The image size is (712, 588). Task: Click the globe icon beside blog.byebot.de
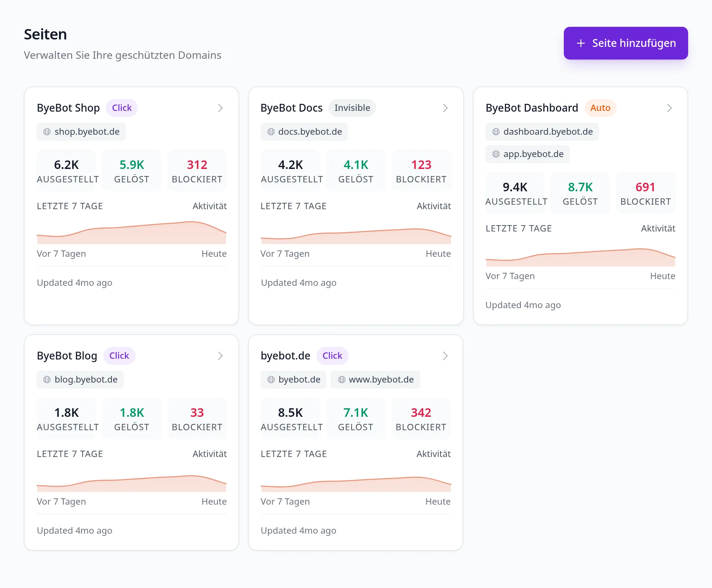[x=47, y=380]
